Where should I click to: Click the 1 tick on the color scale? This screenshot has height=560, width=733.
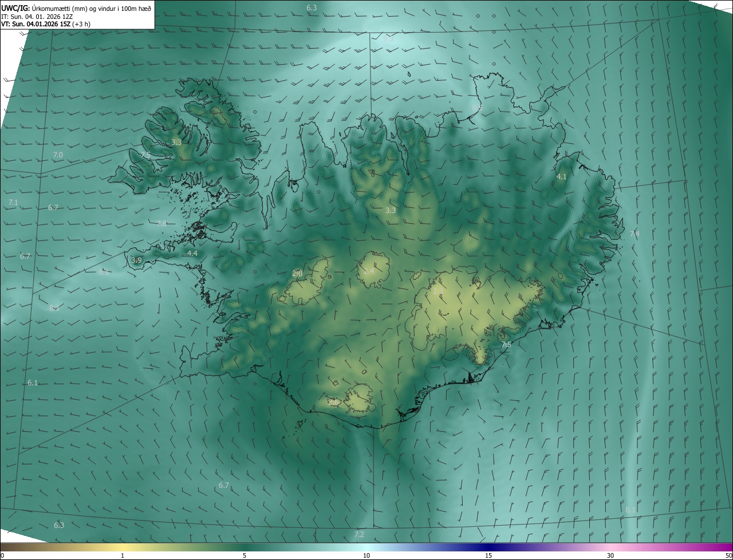(x=123, y=556)
